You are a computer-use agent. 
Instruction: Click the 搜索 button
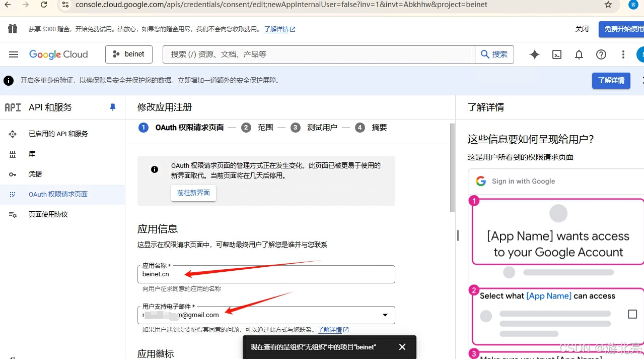pyautogui.click(x=494, y=54)
